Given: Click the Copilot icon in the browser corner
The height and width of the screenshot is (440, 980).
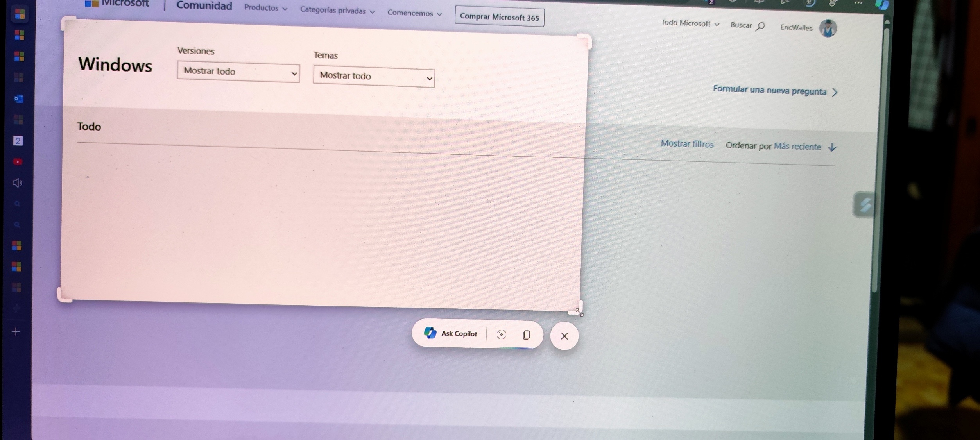Looking at the screenshot, I should click(x=882, y=5).
